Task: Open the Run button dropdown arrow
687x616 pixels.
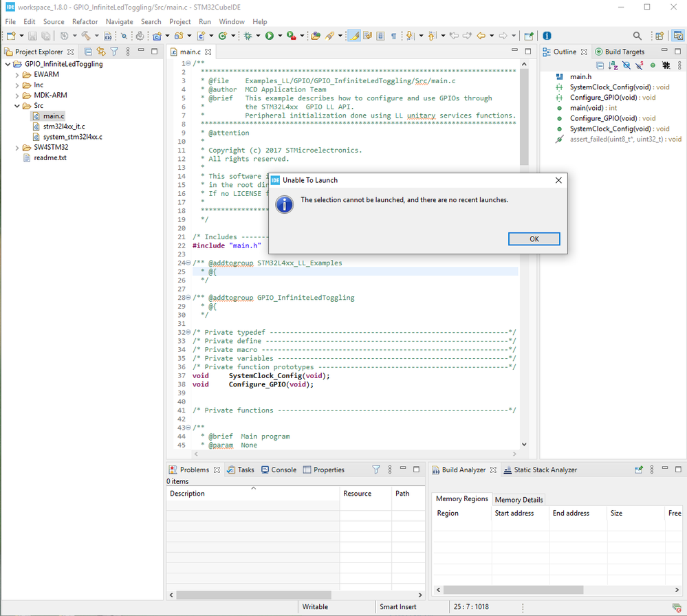Action: tap(279, 36)
